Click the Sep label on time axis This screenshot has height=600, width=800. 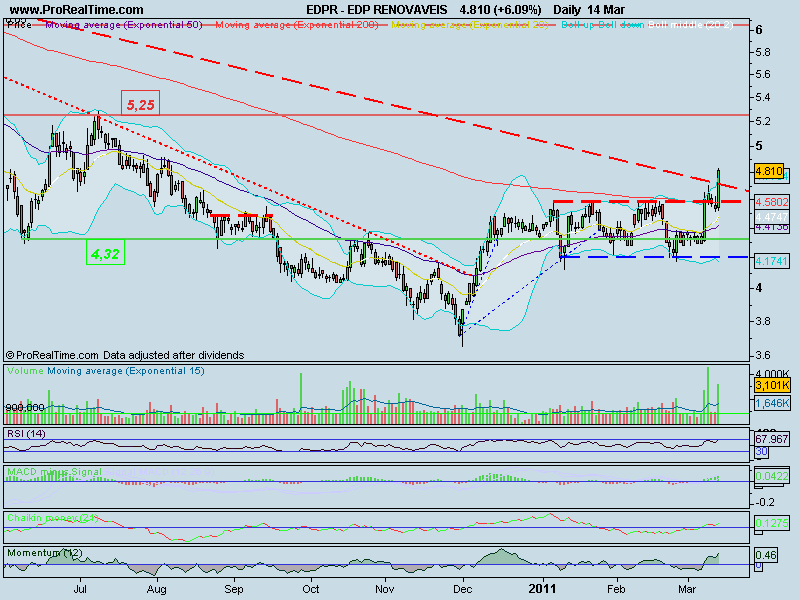coord(234,589)
